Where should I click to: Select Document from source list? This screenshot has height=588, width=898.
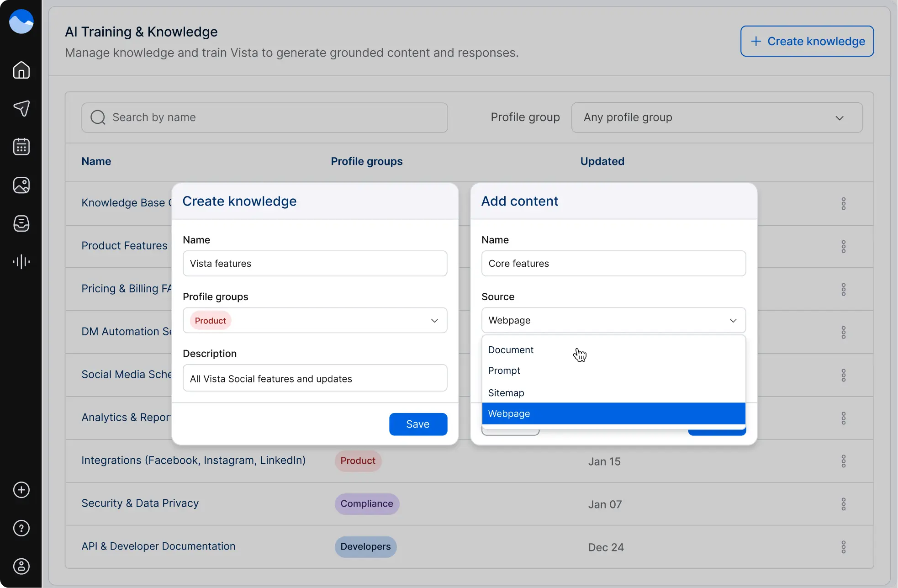click(511, 350)
